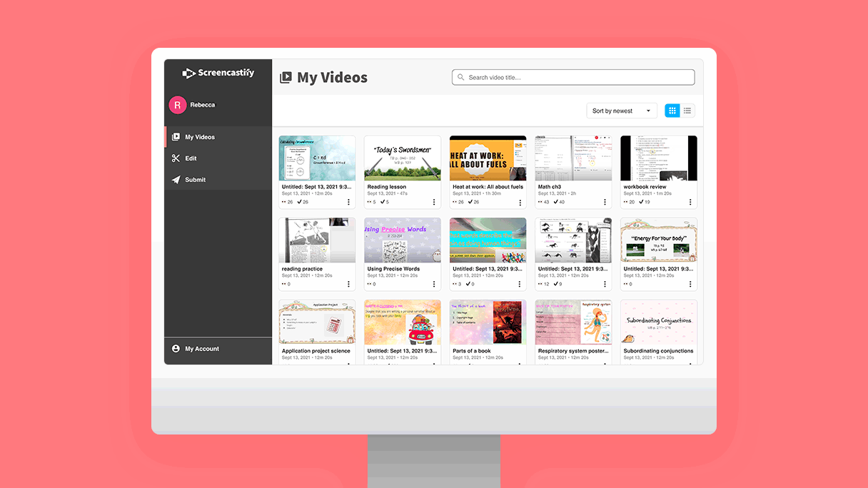Screen dimensions: 868x488
Task: Open the Heat at work: All about fuels title
Action: 488,187
